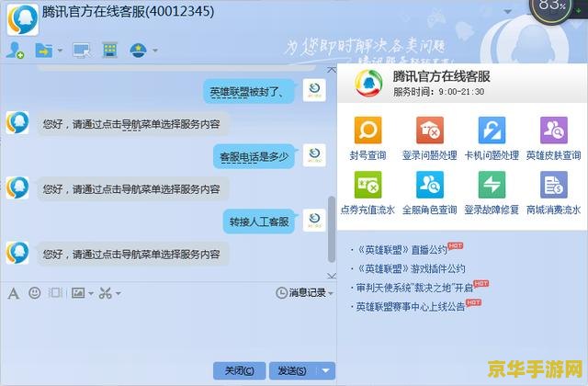Click the 转接人工客服 message bubble

259,221
